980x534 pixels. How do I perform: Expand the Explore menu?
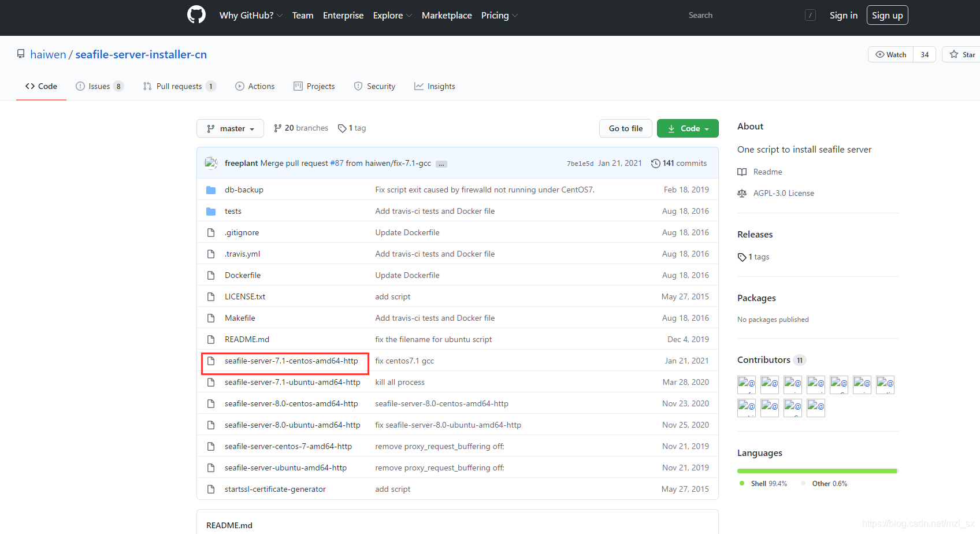tap(392, 16)
